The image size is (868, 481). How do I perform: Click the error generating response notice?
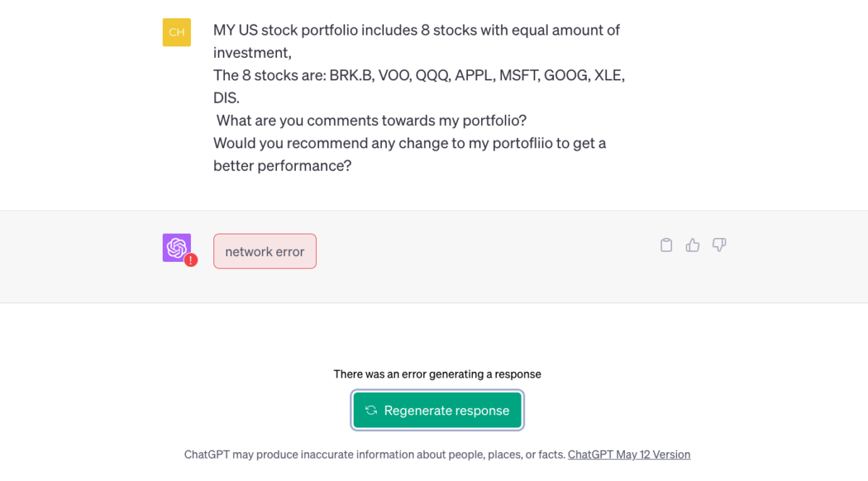437,374
